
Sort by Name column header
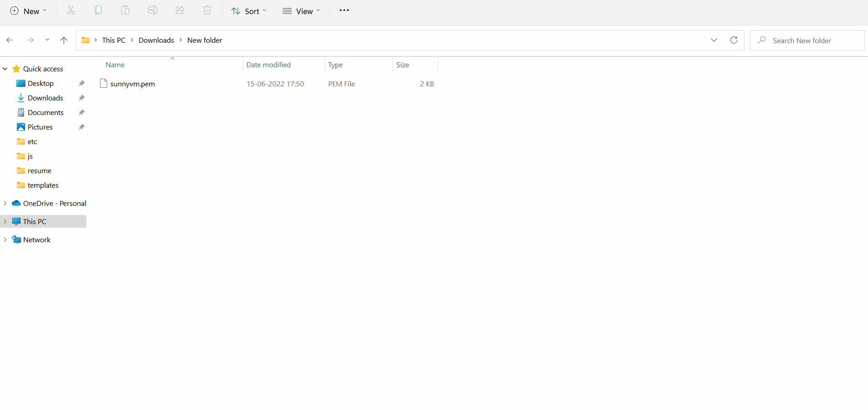pyautogui.click(x=115, y=65)
